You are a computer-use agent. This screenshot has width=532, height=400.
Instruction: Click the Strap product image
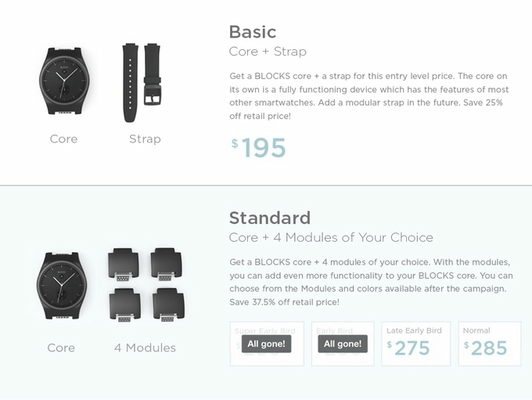click(x=142, y=82)
